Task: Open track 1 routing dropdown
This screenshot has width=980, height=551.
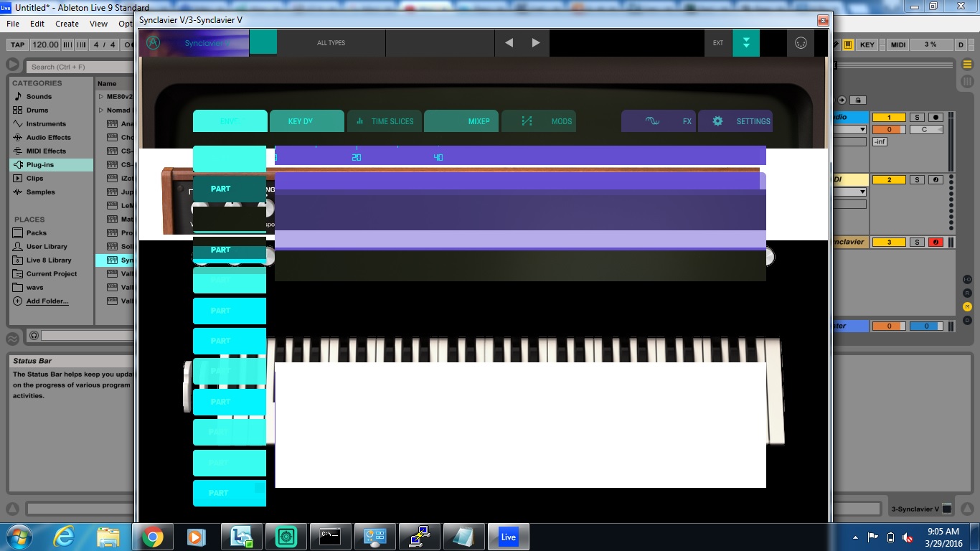Action: tap(862, 130)
